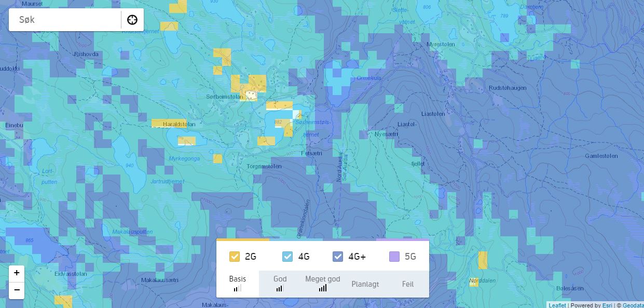Select the Feil tab
The height and width of the screenshot is (308, 644).
click(x=407, y=284)
